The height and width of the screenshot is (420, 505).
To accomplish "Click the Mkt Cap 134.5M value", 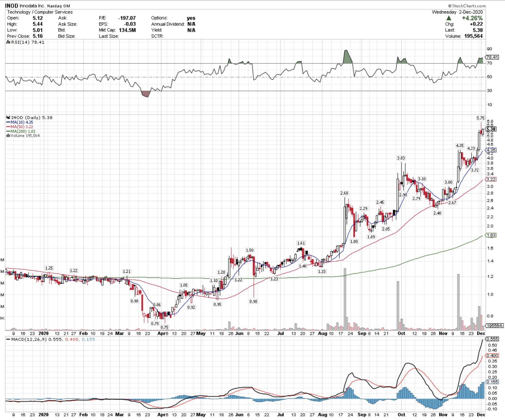I will [127, 30].
